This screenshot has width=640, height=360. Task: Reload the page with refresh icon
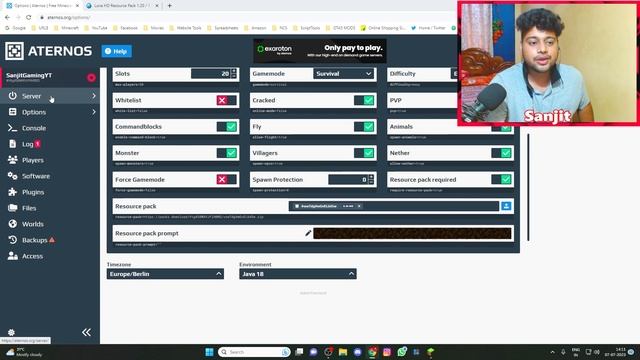(x=29, y=18)
